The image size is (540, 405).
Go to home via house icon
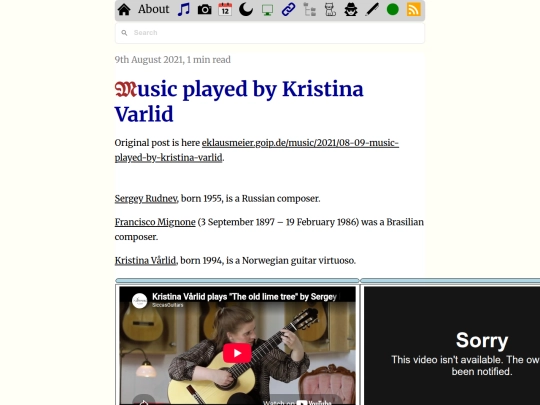[x=124, y=10]
